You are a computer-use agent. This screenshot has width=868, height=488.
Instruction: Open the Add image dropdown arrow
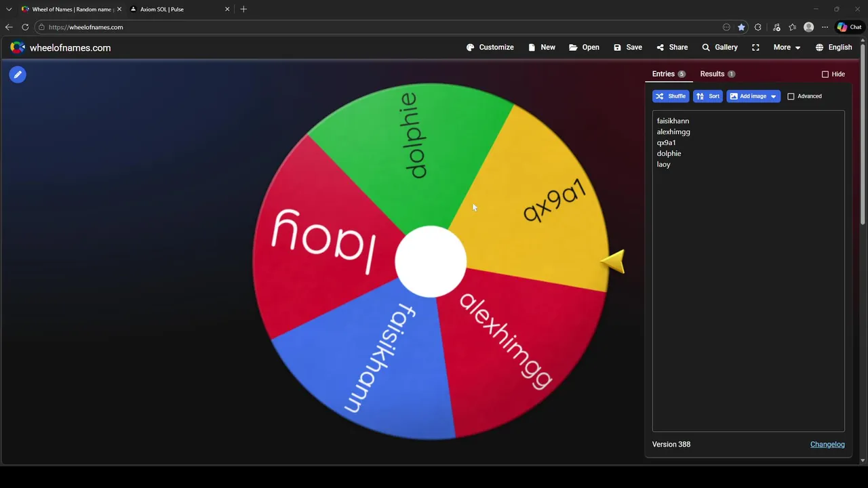[x=773, y=96]
